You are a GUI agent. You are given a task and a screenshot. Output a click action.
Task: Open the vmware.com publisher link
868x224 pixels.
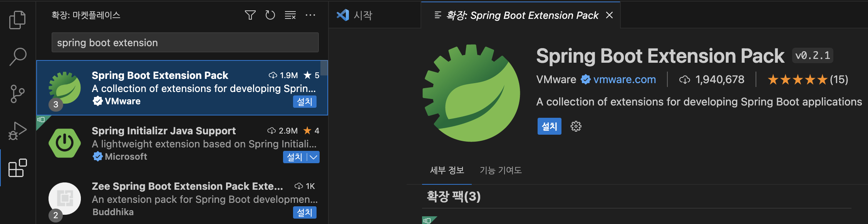(x=624, y=80)
